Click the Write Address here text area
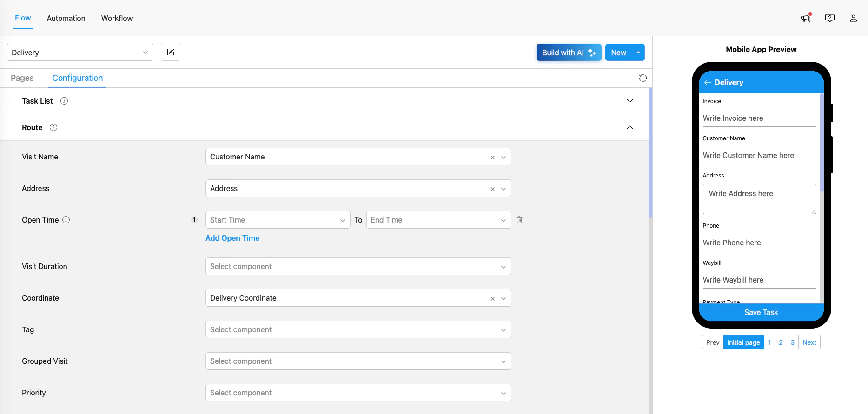 (759, 199)
